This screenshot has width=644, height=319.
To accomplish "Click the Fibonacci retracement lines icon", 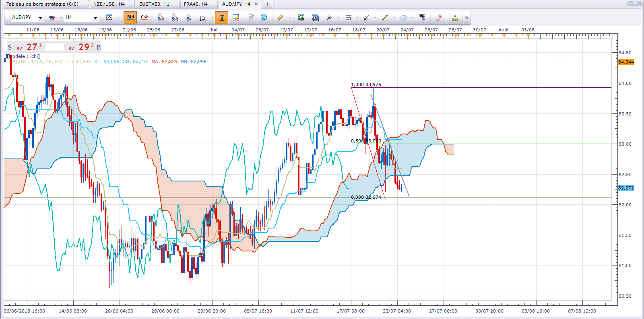I will pyautogui.click(x=348, y=17).
